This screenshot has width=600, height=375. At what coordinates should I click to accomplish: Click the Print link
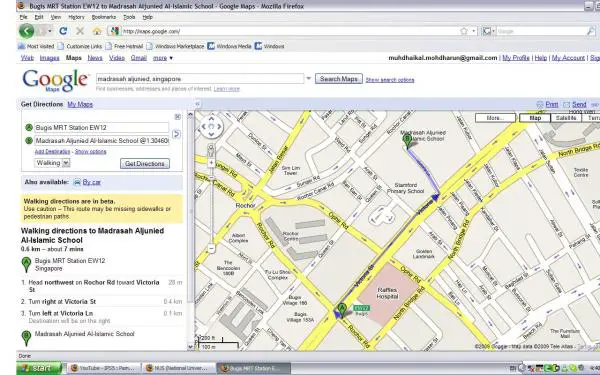(551, 104)
